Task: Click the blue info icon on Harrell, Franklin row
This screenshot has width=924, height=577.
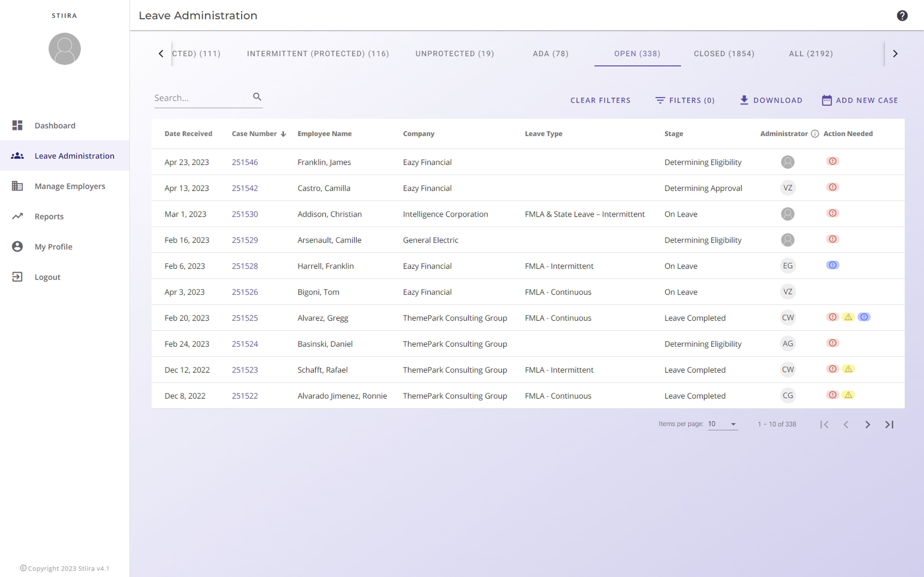Action: (833, 265)
